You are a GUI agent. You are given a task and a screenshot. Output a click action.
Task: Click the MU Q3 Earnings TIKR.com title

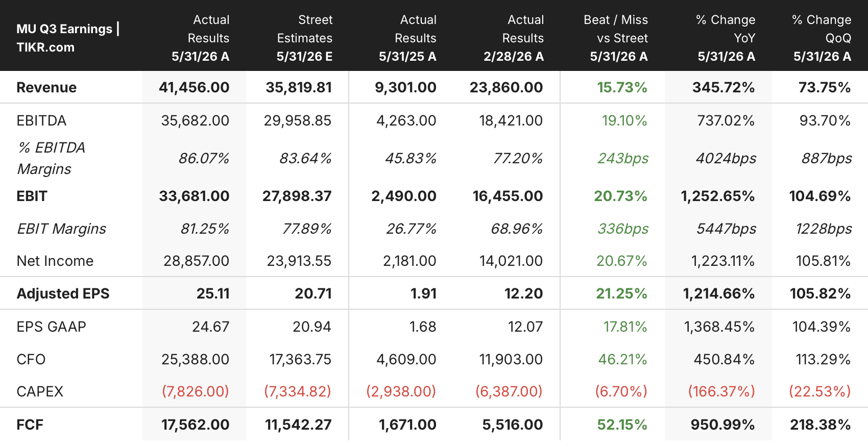tap(68, 38)
